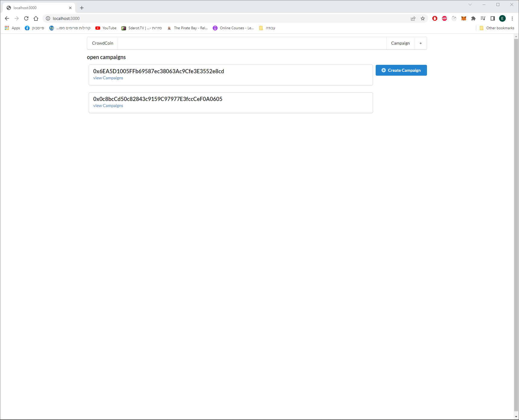Viewport: 519px width, 420px height.
Task: Open Chrome three-dot menu
Action: coord(512,18)
